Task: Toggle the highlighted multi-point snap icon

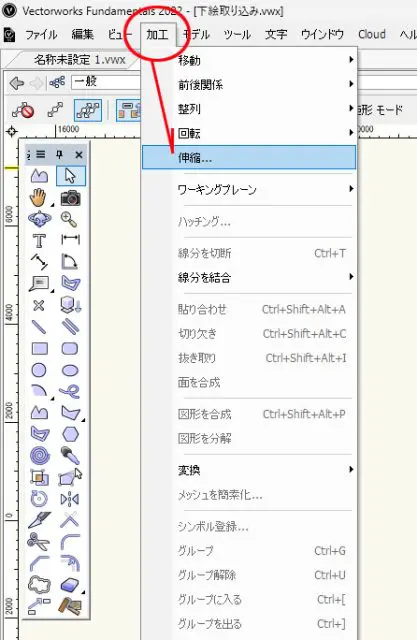Action: tap(88, 110)
